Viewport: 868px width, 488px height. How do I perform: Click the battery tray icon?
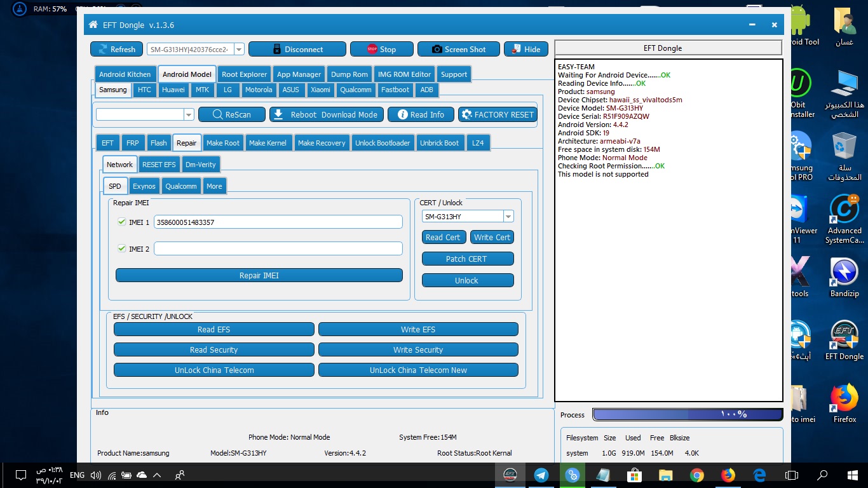tap(126, 475)
